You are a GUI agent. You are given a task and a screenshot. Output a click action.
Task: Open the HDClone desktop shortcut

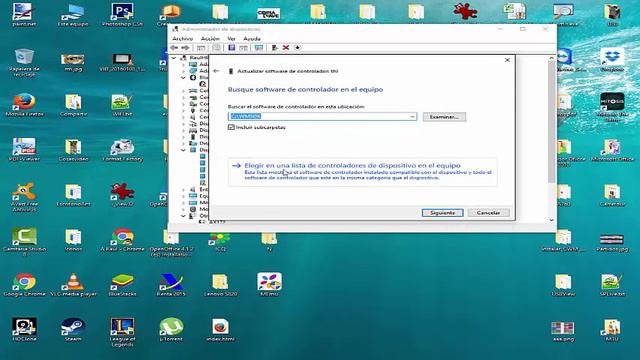pyautogui.click(x=24, y=329)
